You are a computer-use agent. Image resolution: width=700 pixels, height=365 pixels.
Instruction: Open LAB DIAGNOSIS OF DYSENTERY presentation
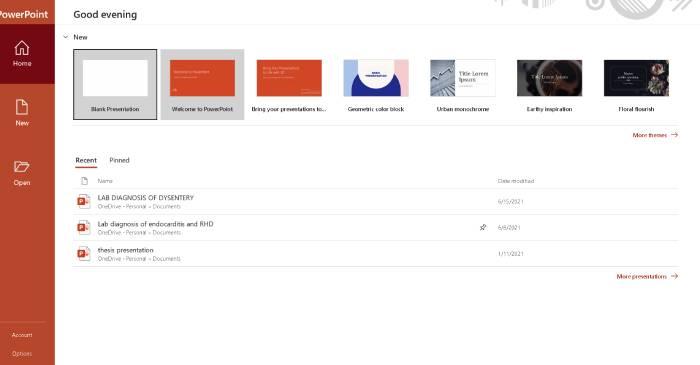[376, 202]
